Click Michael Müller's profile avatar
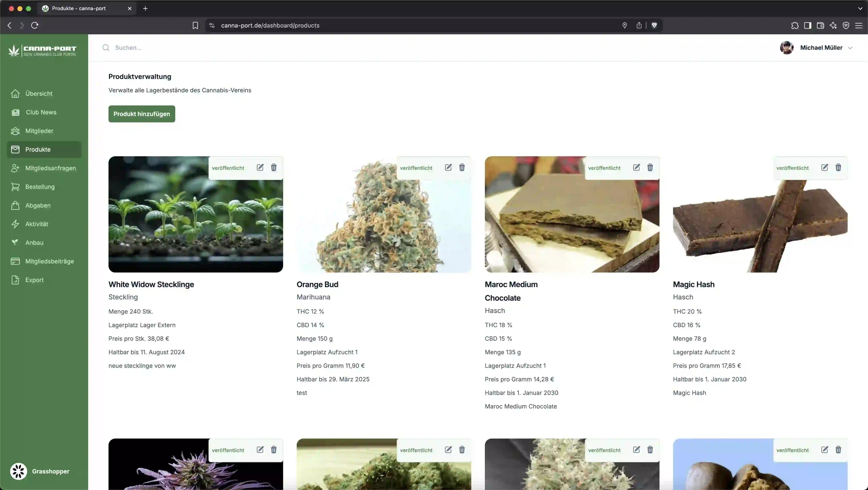Image resolution: width=868 pixels, height=490 pixels. pyautogui.click(x=787, y=47)
